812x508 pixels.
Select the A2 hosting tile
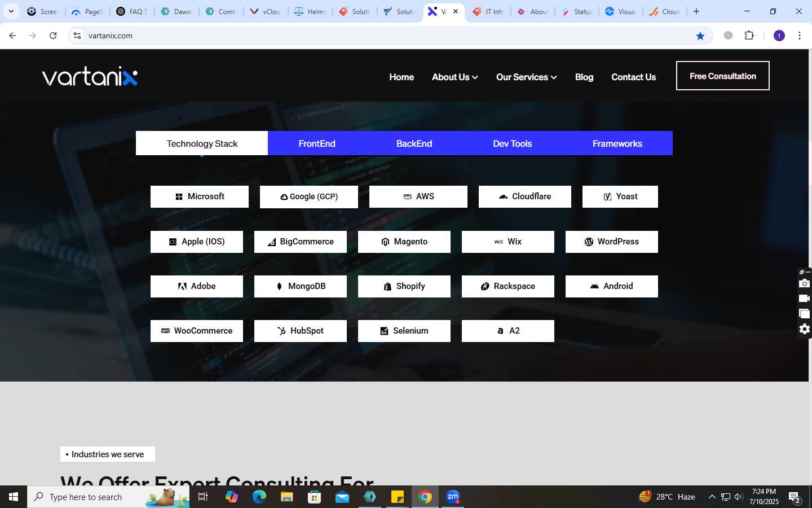[508, 331]
